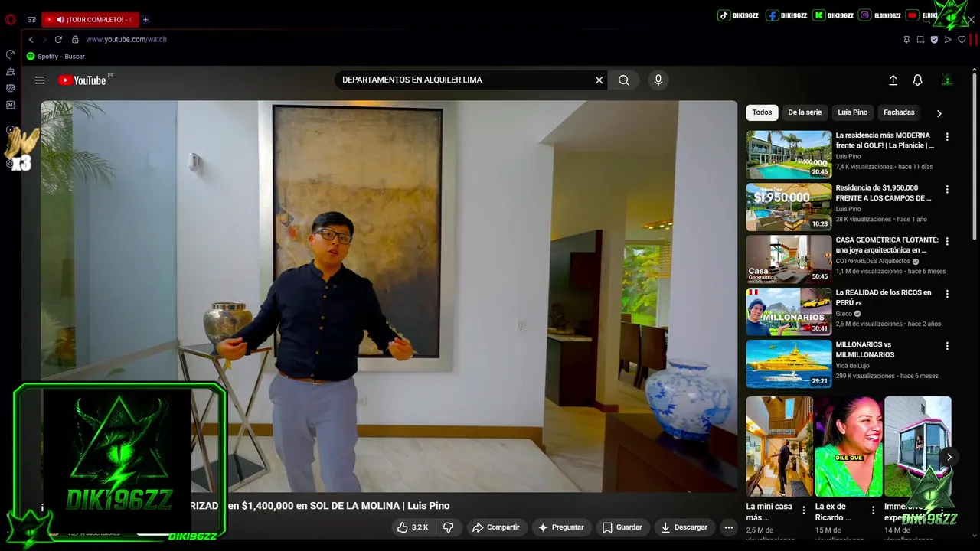This screenshot has width=980, height=551.
Task: Open the YouTube create upload icon
Action: click(893, 80)
